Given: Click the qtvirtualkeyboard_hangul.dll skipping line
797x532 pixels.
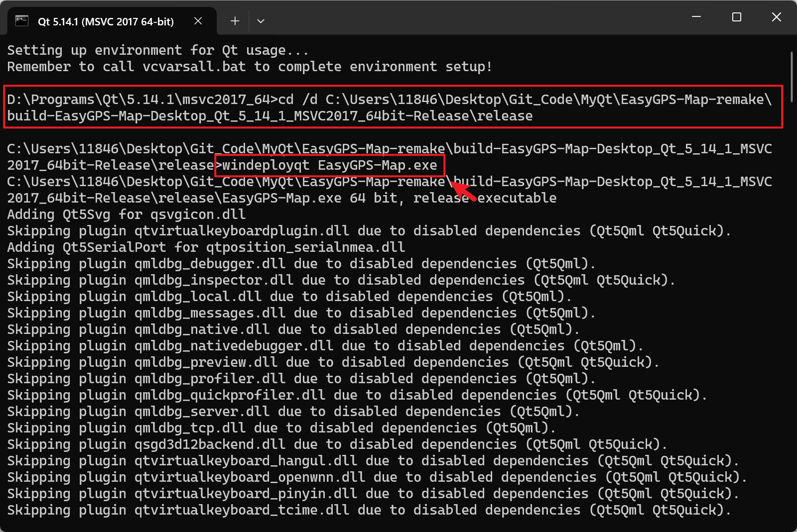Looking at the screenshot, I should [x=373, y=461].
